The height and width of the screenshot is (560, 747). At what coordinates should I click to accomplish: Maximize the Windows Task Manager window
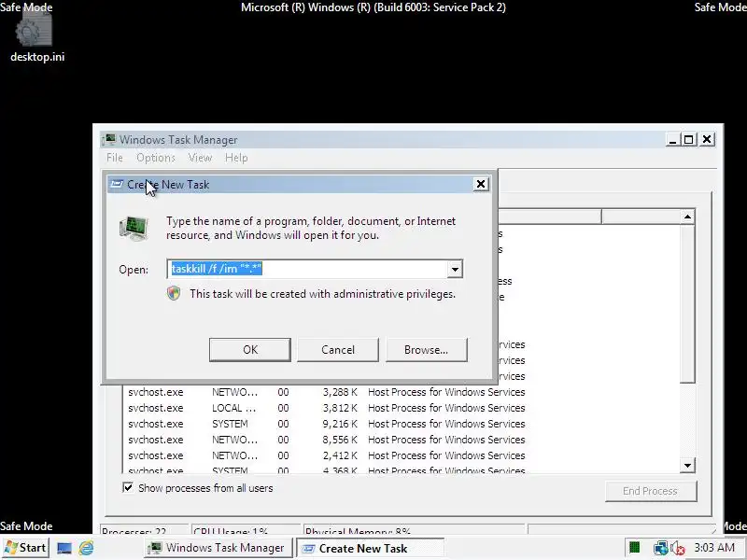pos(689,139)
